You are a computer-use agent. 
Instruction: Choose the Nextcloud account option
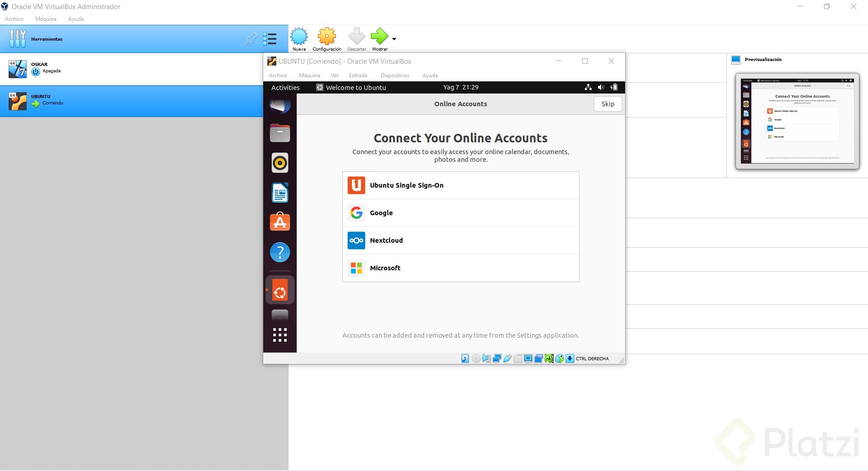pyautogui.click(x=460, y=240)
